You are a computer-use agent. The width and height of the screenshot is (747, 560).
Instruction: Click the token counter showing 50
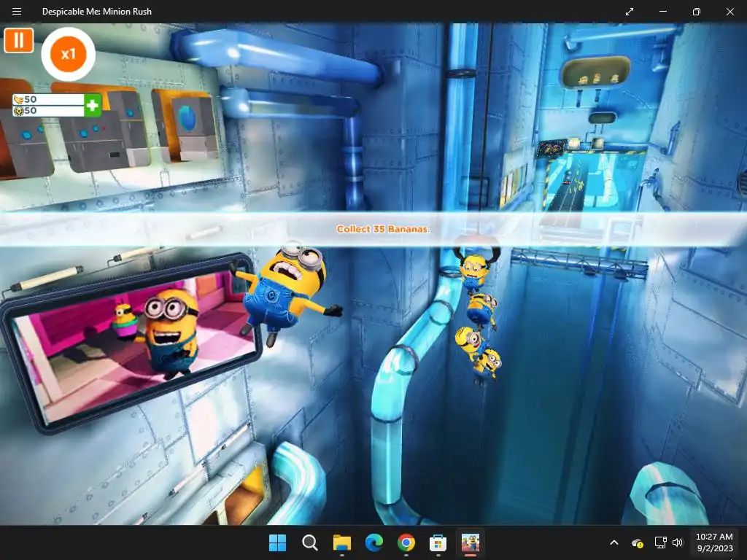point(48,111)
